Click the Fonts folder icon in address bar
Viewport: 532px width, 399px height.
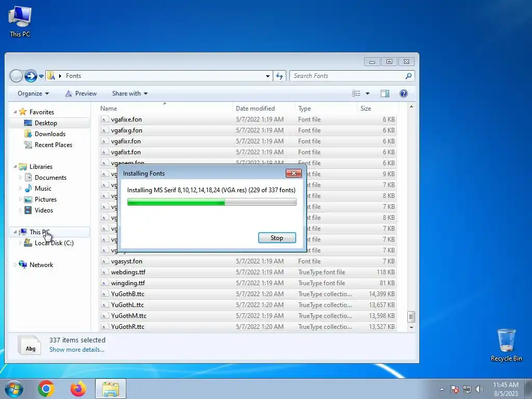51,76
